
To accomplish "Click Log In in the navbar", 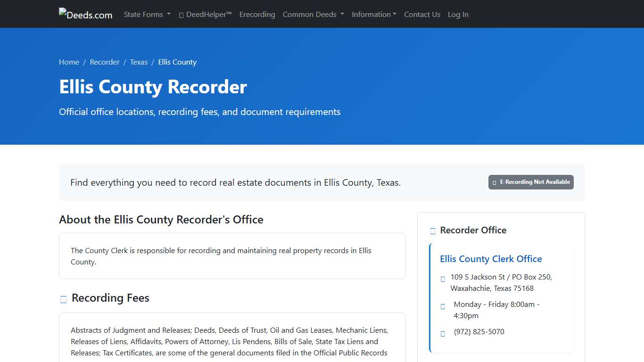I will tap(458, 14).
